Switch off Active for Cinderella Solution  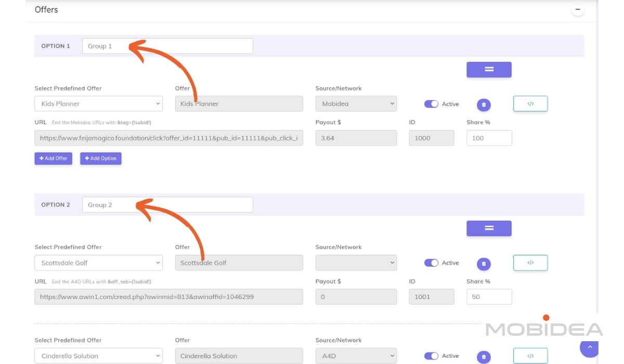431,356
